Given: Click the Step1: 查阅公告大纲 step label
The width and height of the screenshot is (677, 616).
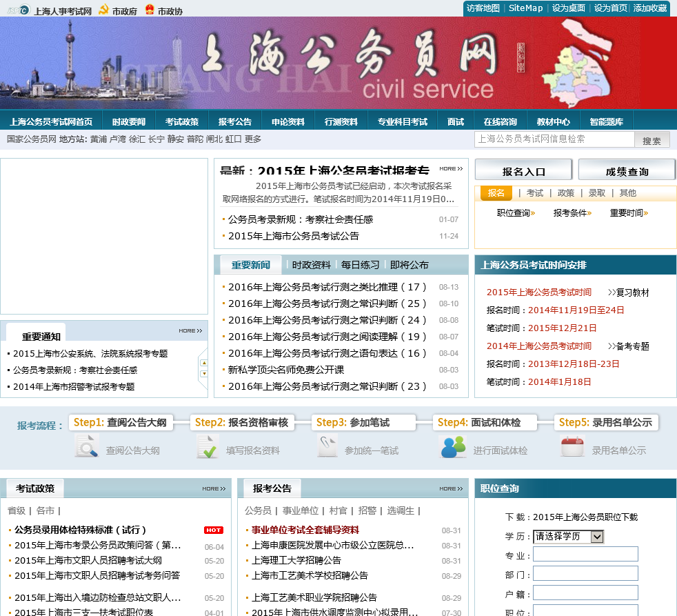Looking at the screenshot, I should [120, 422].
